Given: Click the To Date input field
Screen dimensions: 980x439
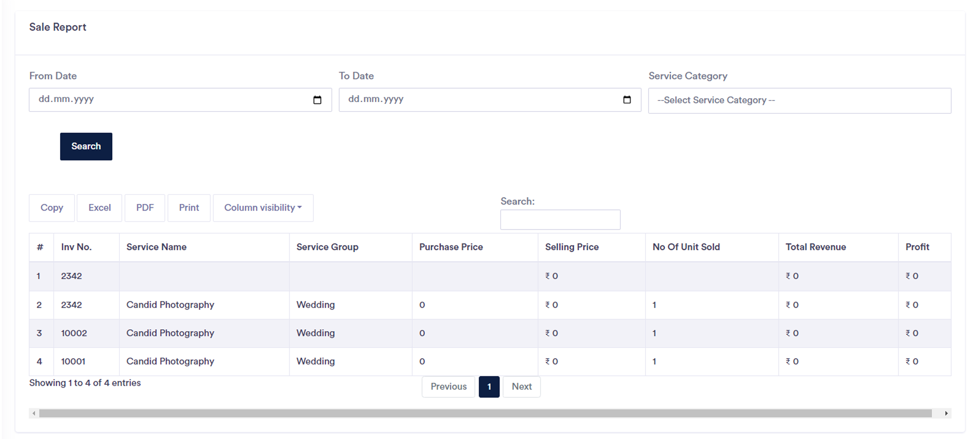Looking at the screenshot, I should pos(490,100).
